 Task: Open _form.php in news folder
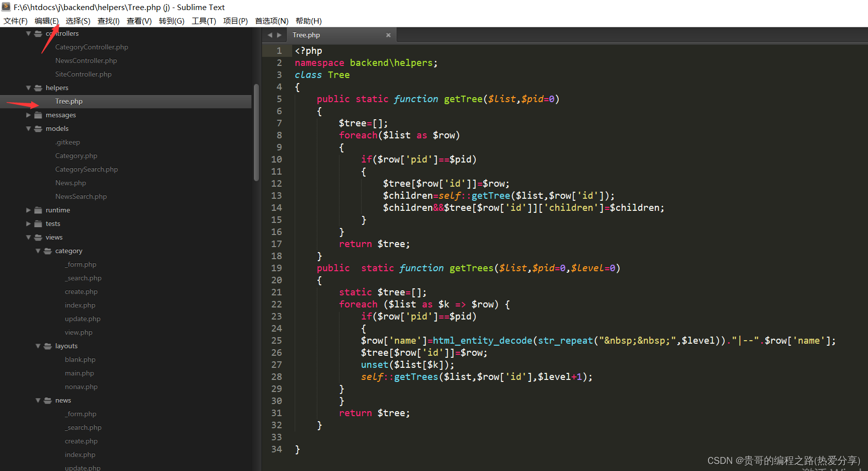point(80,414)
